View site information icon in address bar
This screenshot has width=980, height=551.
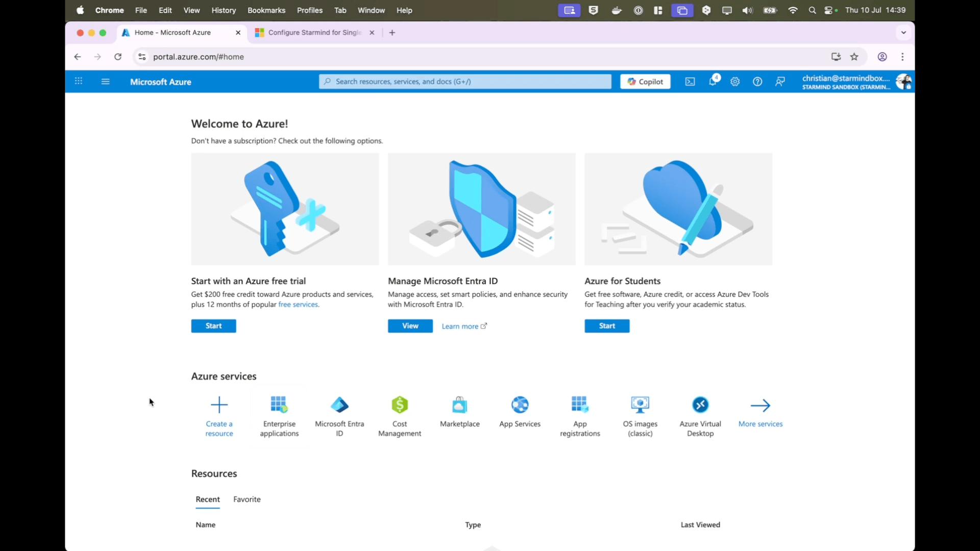coord(142,57)
